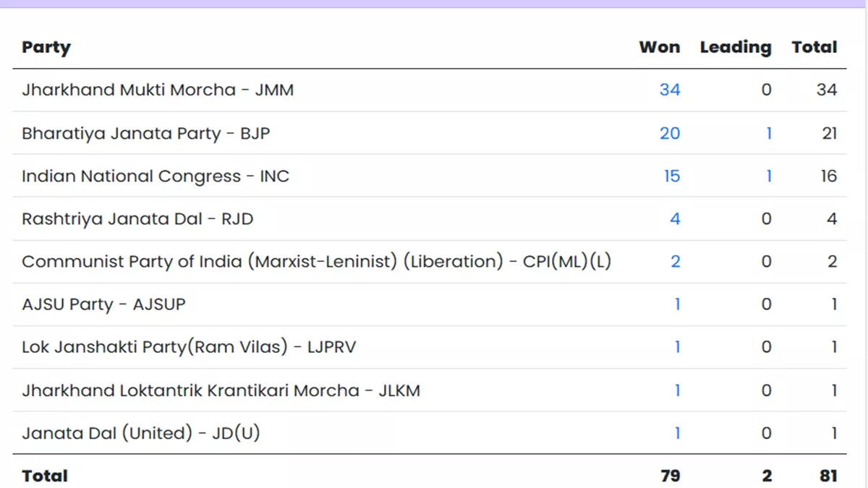This screenshot has height=488, width=868.
Task: Open RJD won count 4
Action: (x=674, y=218)
